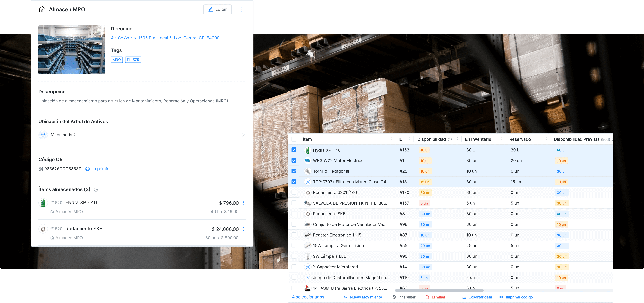Click the help icon beside Ítems almacenados
The image size is (644, 303).
(x=96, y=190)
